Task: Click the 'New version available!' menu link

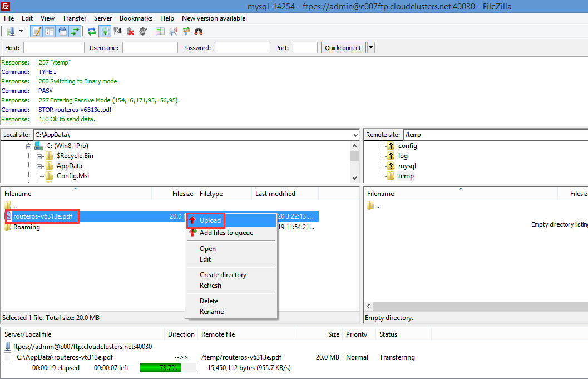Action: 214,18
